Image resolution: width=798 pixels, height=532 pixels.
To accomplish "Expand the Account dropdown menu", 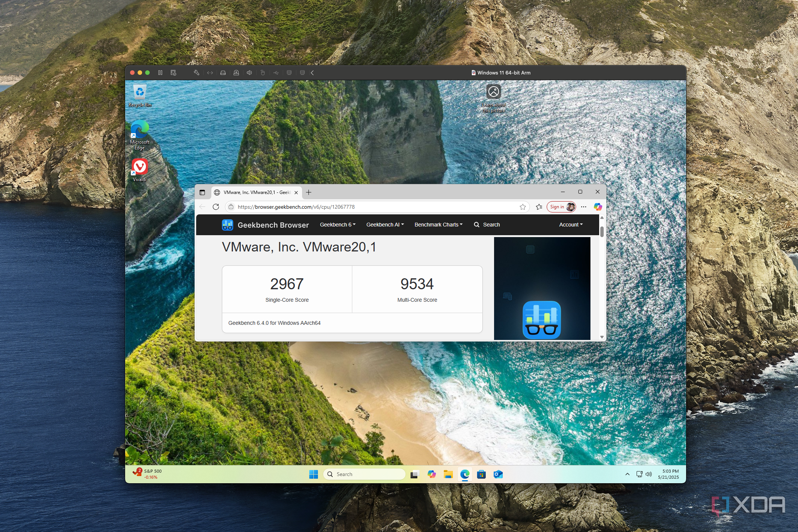I will coord(570,225).
